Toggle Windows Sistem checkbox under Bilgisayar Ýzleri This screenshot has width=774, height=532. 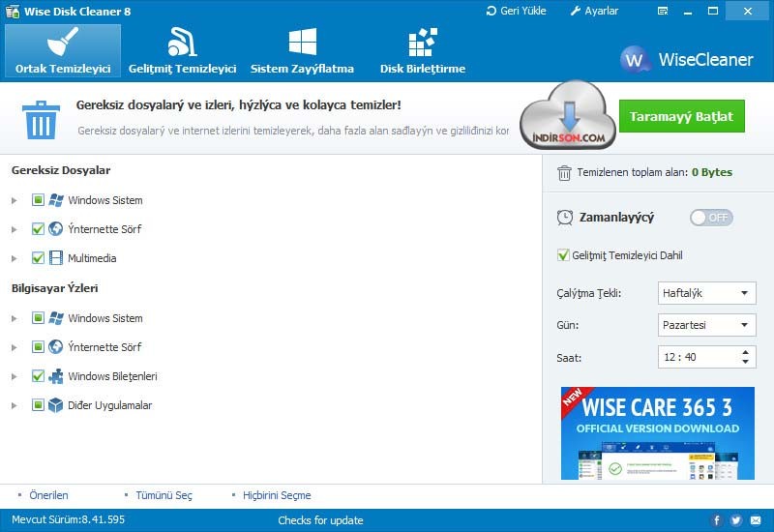click(x=38, y=318)
